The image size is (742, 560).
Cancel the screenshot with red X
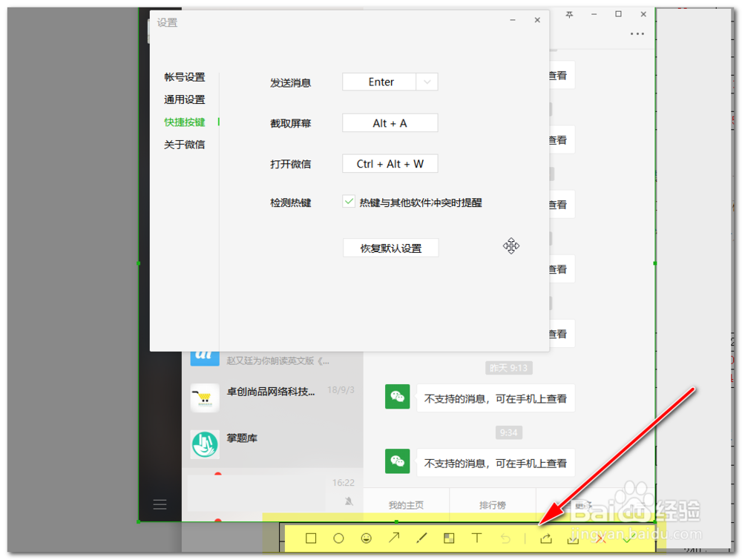coord(601,538)
